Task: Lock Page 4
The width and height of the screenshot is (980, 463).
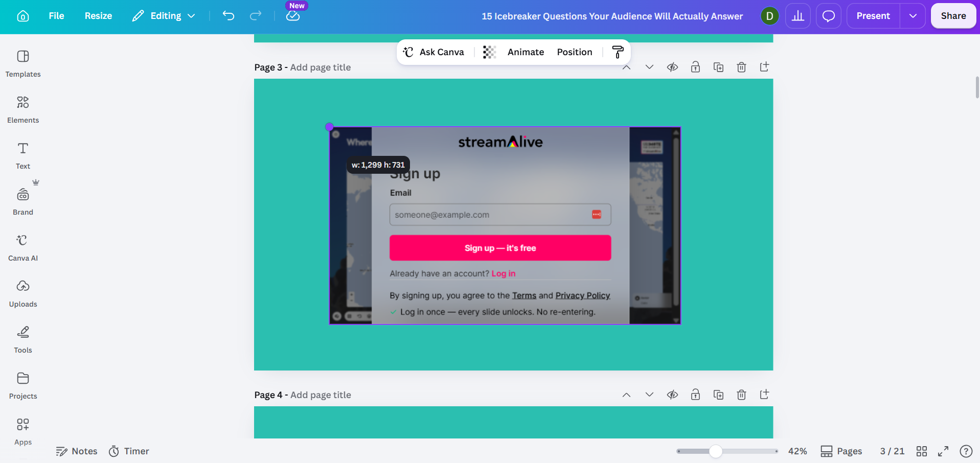Action: [695, 395]
